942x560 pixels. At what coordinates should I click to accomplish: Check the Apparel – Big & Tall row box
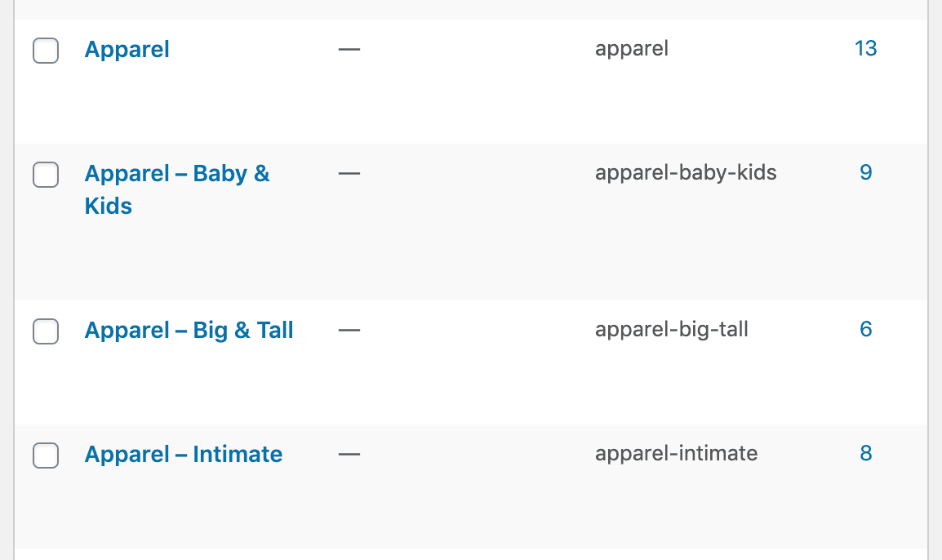click(x=46, y=331)
